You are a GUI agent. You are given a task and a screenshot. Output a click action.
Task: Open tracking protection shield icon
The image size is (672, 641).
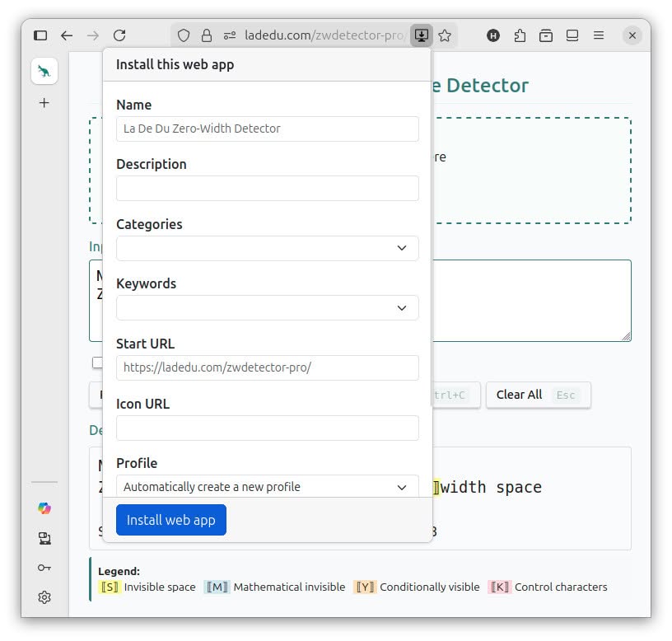184,35
